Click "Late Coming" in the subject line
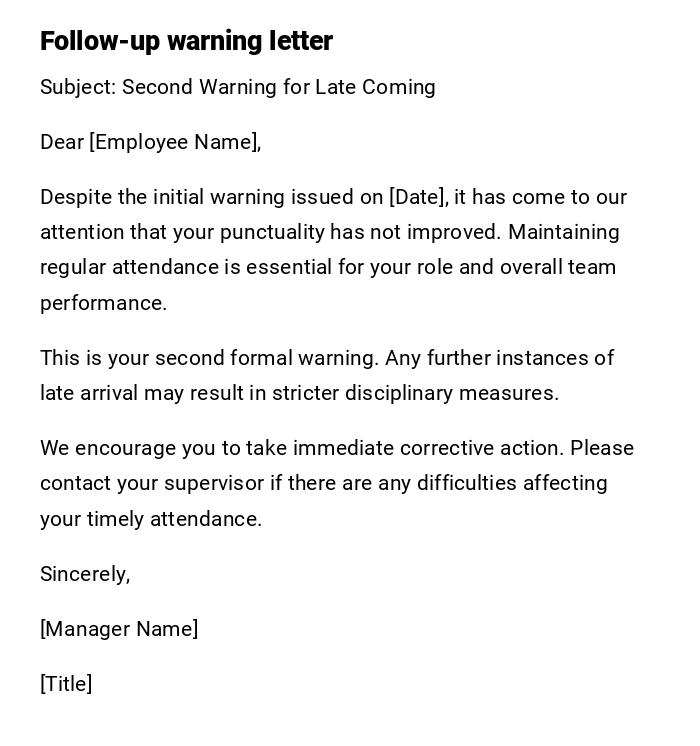This screenshot has width=700, height=746. click(375, 87)
